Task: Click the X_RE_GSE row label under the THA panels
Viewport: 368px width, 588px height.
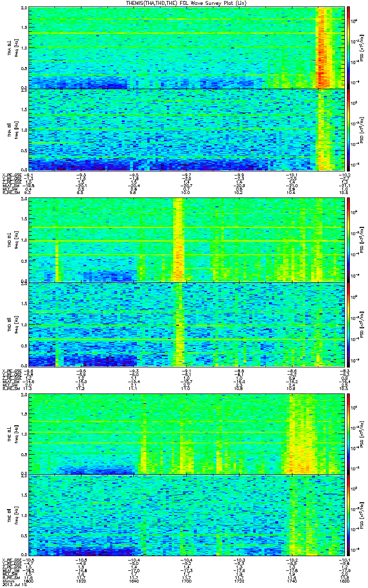Action: tap(11, 174)
